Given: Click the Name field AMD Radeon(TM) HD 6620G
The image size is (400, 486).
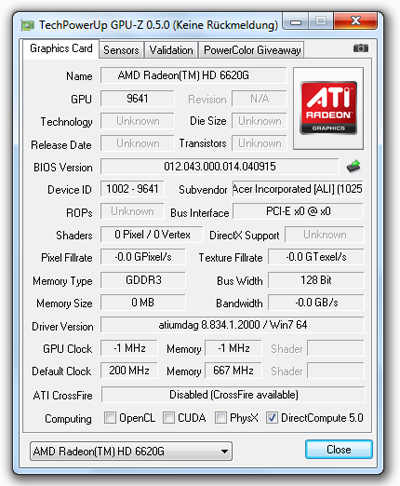Looking at the screenshot, I should pos(193,75).
